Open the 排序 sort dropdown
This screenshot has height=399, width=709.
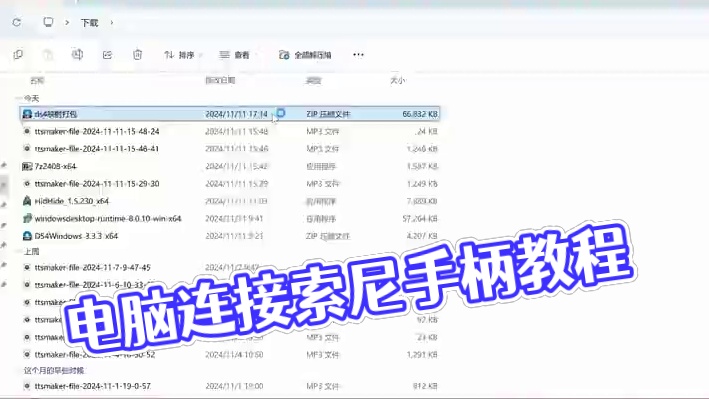pyautogui.click(x=182, y=55)
